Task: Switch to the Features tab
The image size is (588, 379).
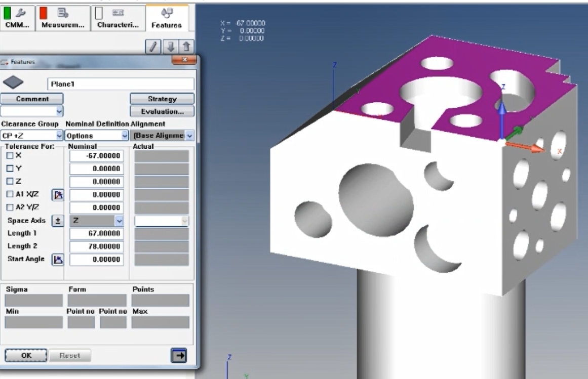Action: tap(167, 19)
